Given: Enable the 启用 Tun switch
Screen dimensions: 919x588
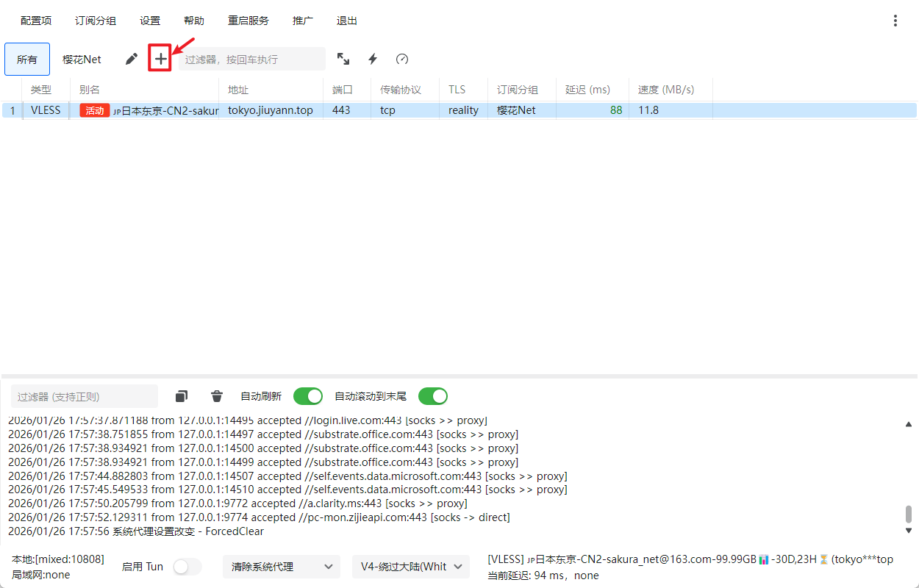Looking at the screenshot, I should point(187,567).
